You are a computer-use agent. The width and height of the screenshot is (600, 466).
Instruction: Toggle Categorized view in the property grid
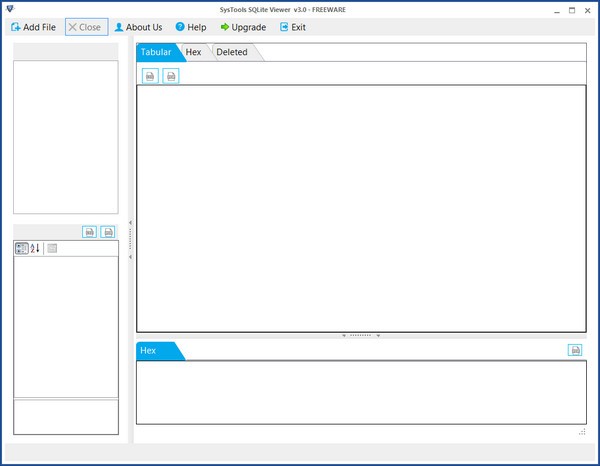pyautogui.click(x=22, y=248)
